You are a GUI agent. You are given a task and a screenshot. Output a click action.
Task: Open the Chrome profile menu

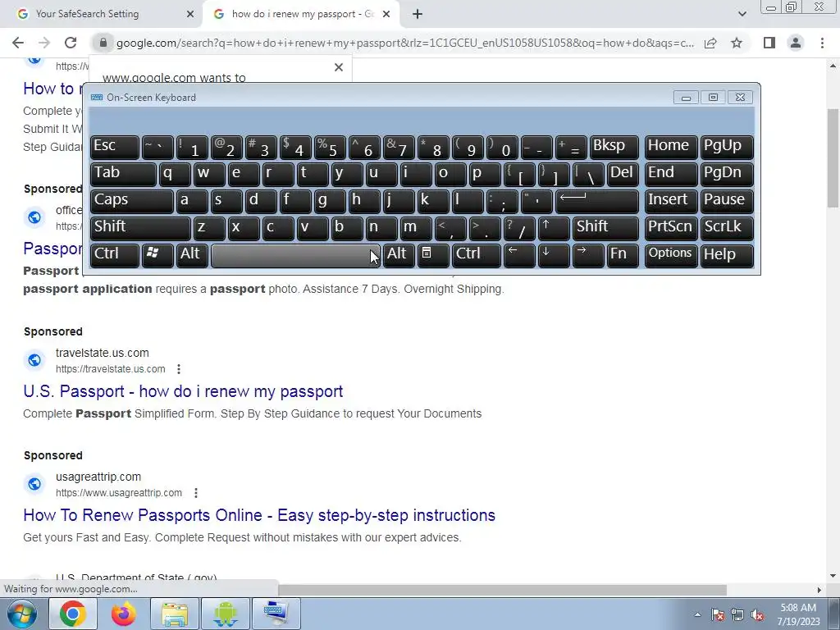tap(796, 43)
